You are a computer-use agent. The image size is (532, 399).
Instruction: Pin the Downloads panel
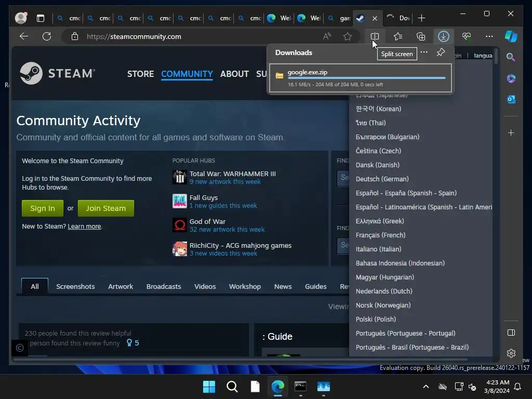(x=441, y=52)
